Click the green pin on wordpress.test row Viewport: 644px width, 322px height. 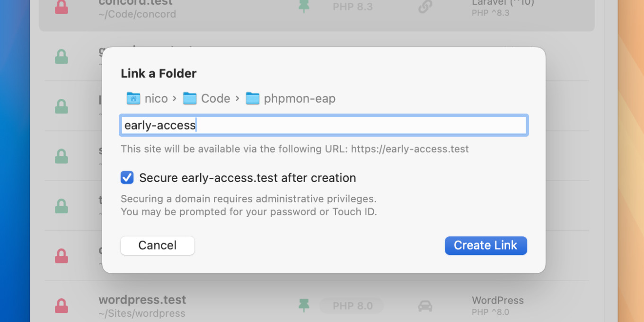[x=304, y=305]
